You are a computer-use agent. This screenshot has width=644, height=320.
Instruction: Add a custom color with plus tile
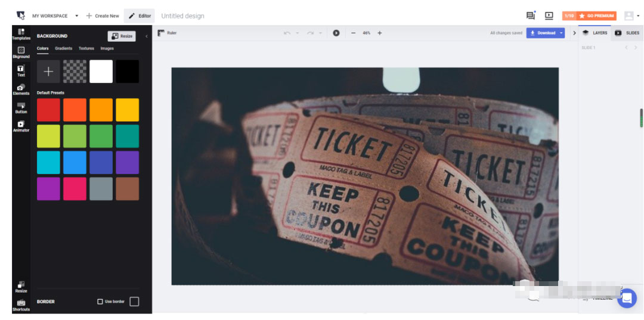(x=48, y=72)
